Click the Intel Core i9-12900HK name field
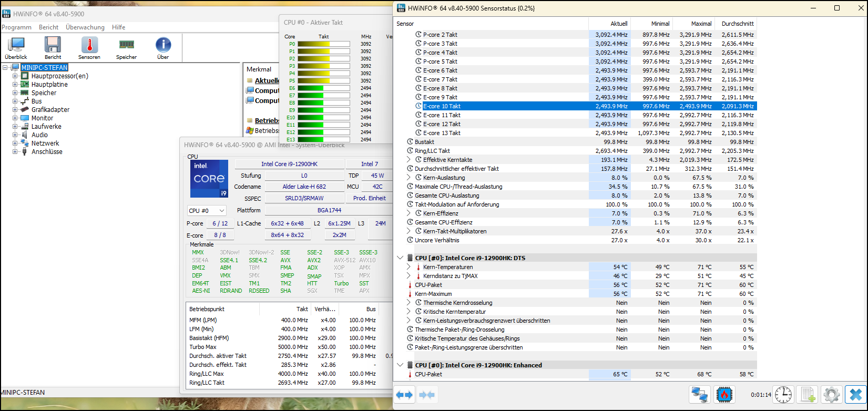Screen dimensions: 868x411 coord(289,164)
